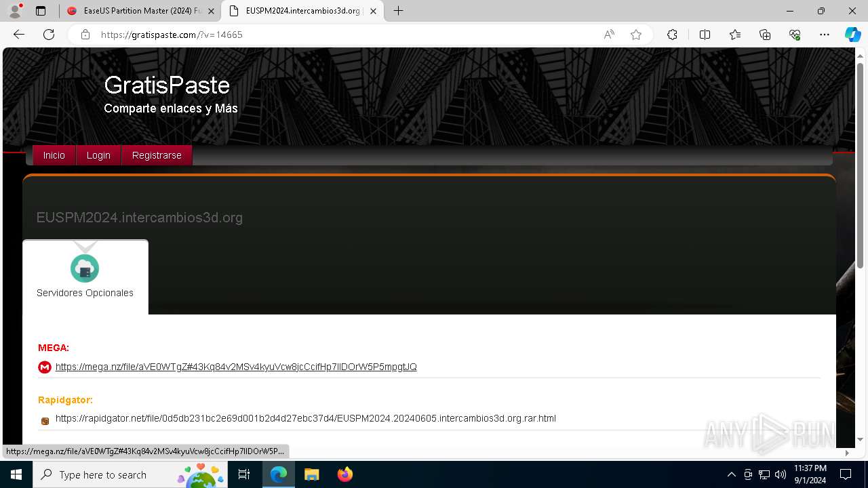Viewport: 868px width, 488px height.
Task: Activate the Read aloud icon
Action: pos(609,35)
